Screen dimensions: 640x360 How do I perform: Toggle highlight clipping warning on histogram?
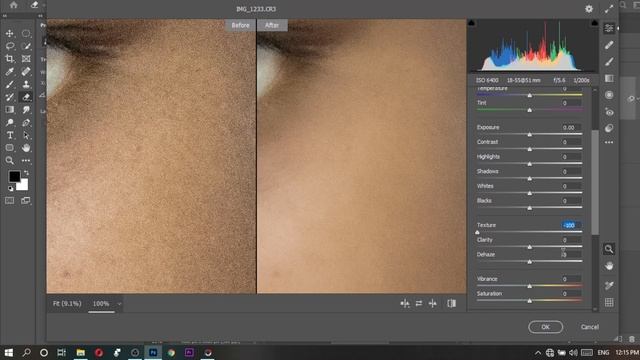595,23
